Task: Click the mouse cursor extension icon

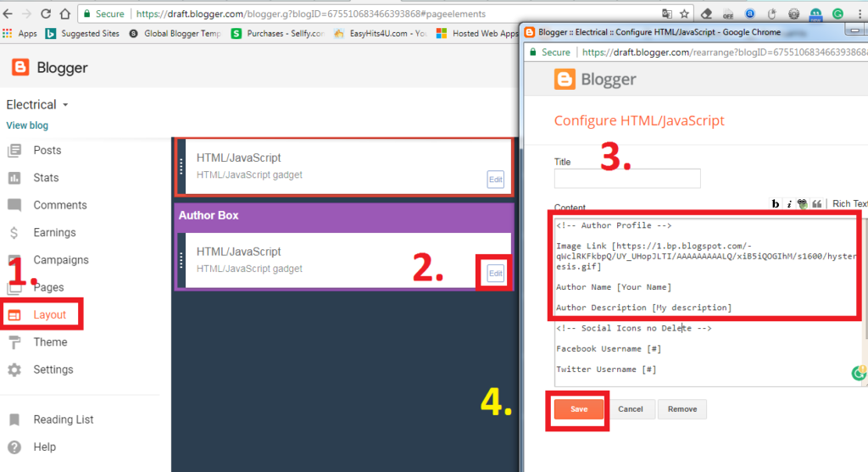Action: pyautogui.click(x=771, y=14)
